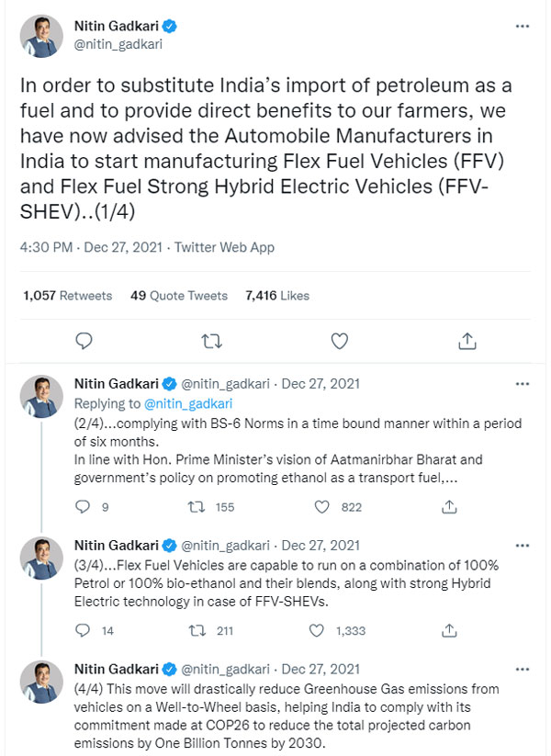551x756 pixels.
Task: Open more options on the (2/4) tweet
Action: pyautogui.click(x=522, y=383)
